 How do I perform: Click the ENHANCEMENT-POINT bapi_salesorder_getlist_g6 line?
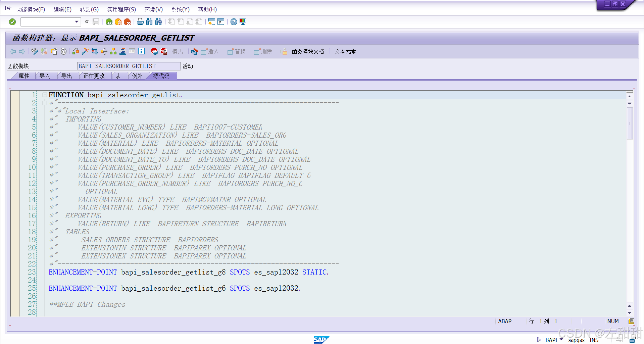(175, 288)
